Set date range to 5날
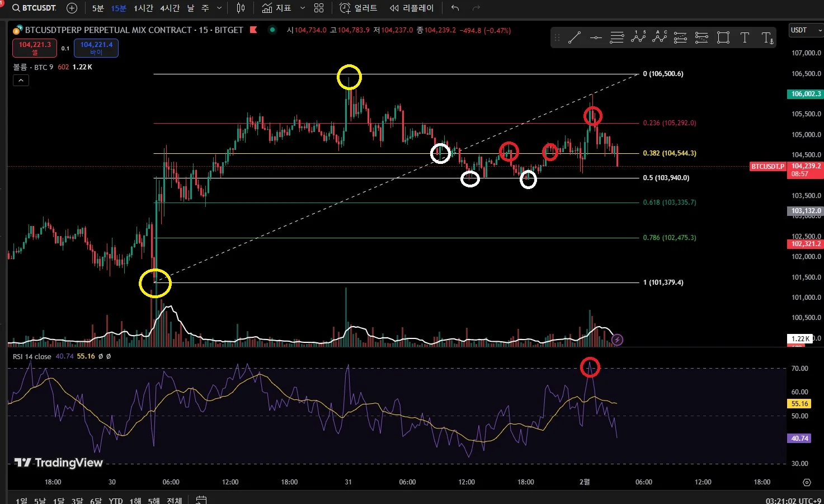This screenshot has height=504, width=824. [40, 500]
